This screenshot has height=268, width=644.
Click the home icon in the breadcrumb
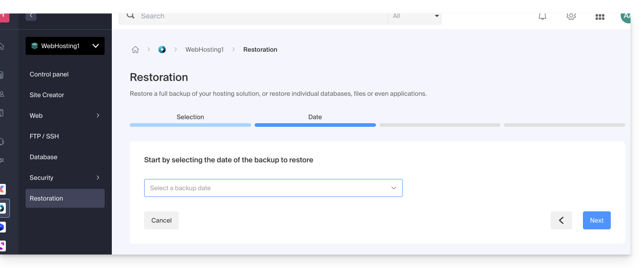click(135, 50)
